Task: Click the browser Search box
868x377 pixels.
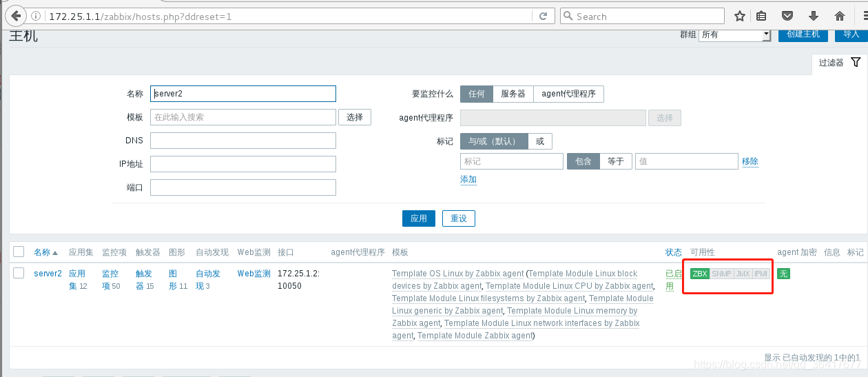Action: click(x=642, y=16)
